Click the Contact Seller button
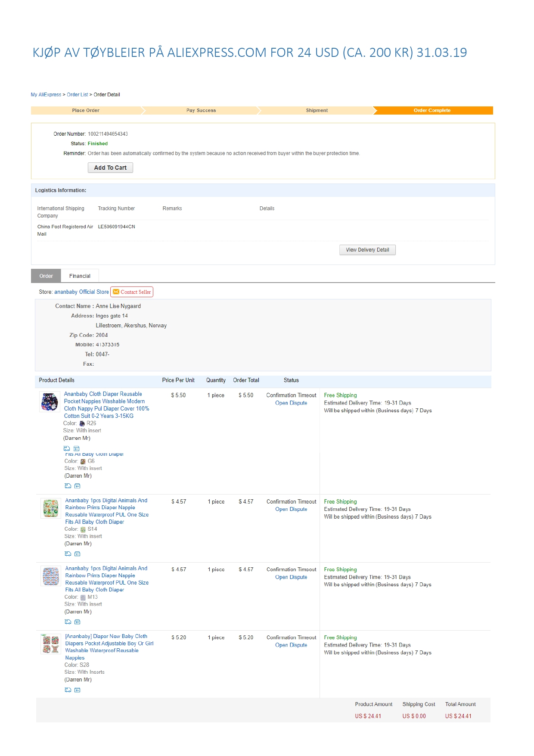The height and width of the screenshot is (756, 534). pyautogui.click(x=132, y=292)
